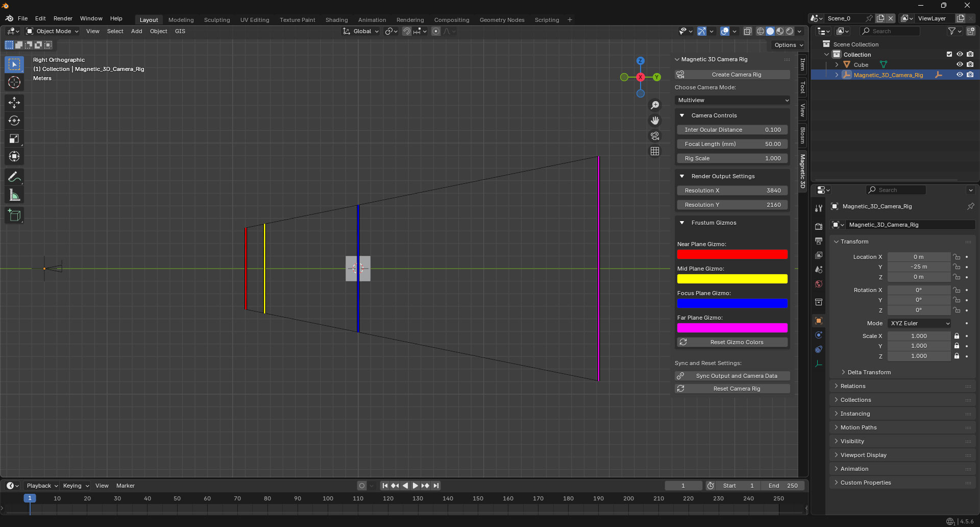The image size is (980, 527).
Task: Open the Near Plane Gizmo red swatch
Action: tap(732, 254)
